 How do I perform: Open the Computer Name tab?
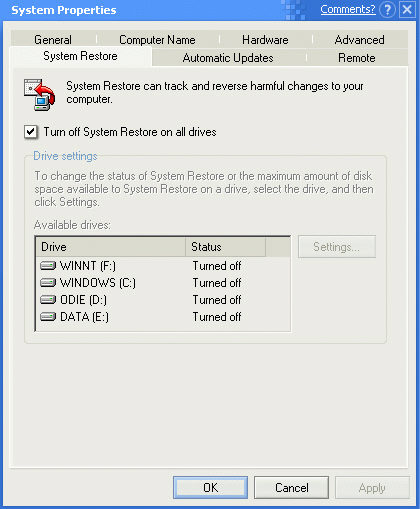tap(157, 40)
